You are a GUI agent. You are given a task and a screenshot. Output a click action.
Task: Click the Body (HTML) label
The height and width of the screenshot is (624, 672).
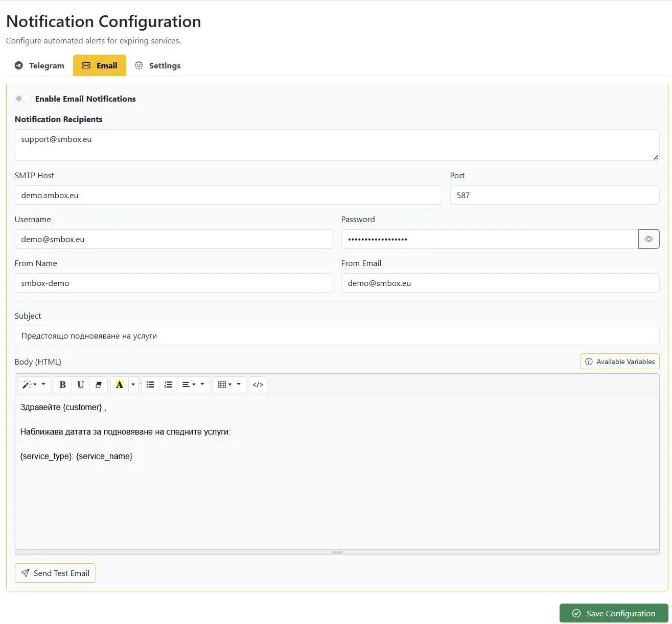tap(38, 362)
